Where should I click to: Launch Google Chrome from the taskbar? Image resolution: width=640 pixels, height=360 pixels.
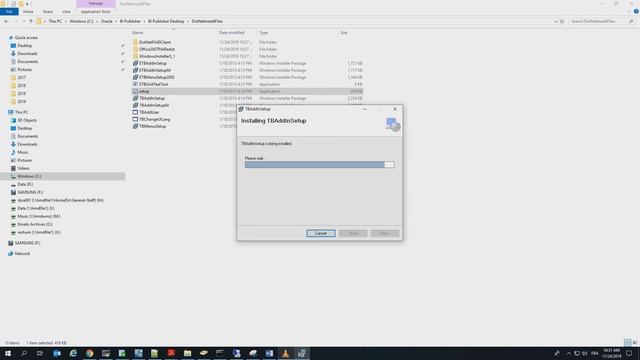[89, 353]
